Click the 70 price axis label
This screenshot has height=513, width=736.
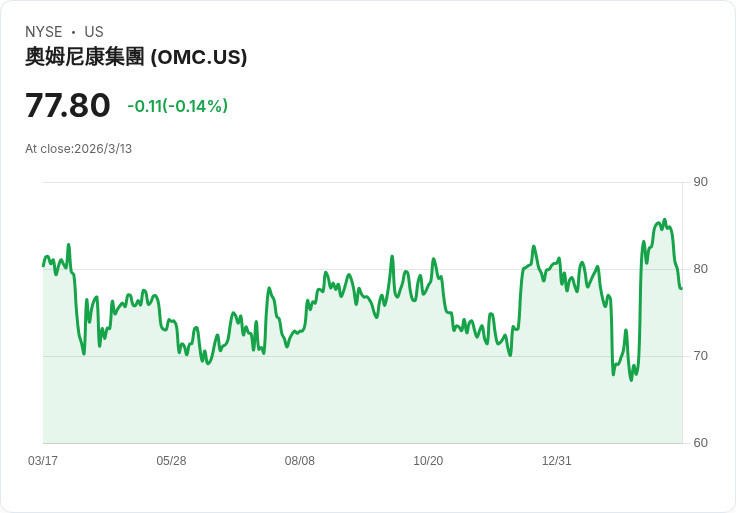click(x=700, y=356)
